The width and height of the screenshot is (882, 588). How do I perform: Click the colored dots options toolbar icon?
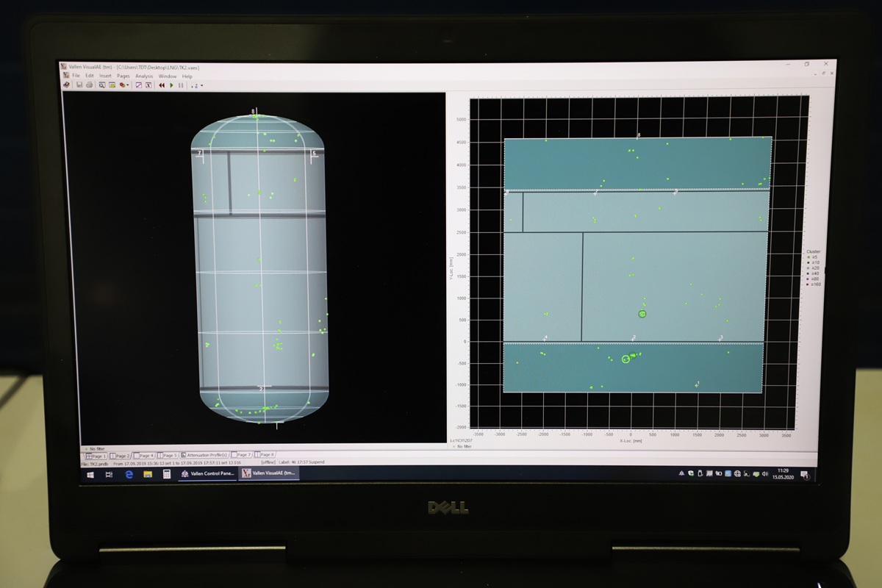click(x=195, y=86)
